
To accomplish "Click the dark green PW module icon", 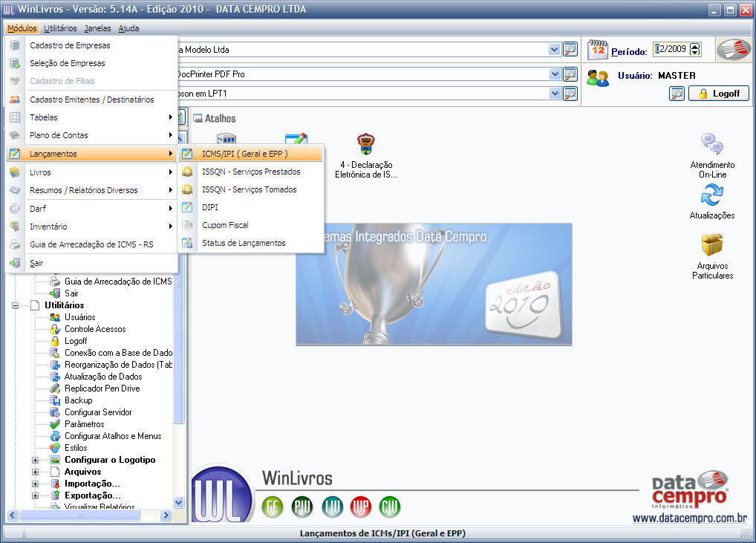I will (x=302, y=507).
